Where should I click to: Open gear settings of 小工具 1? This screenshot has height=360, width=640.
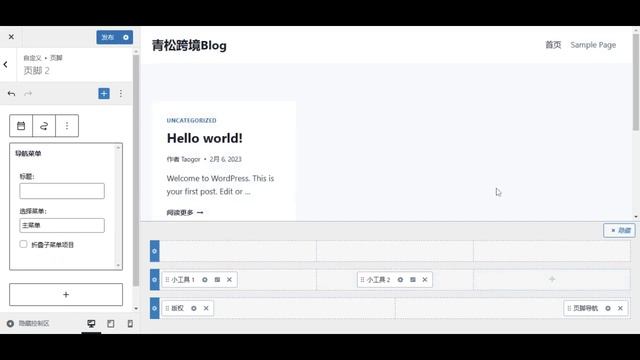tap(205, 280)
